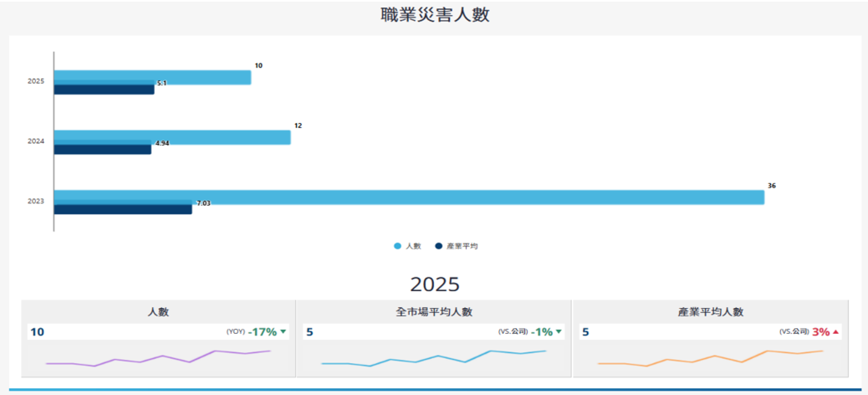Click the -17% YOY change value
This screenshot has width=868, height=395.
[x=263, y=332]
